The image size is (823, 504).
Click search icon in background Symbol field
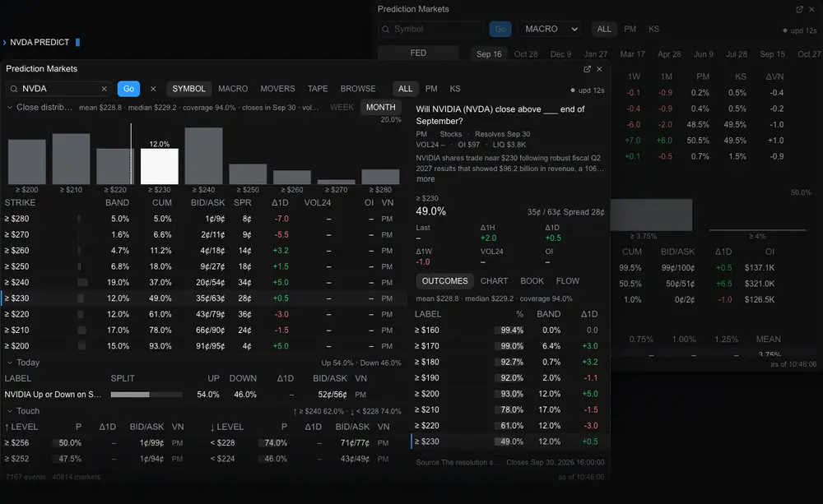(x=386, y=29)
